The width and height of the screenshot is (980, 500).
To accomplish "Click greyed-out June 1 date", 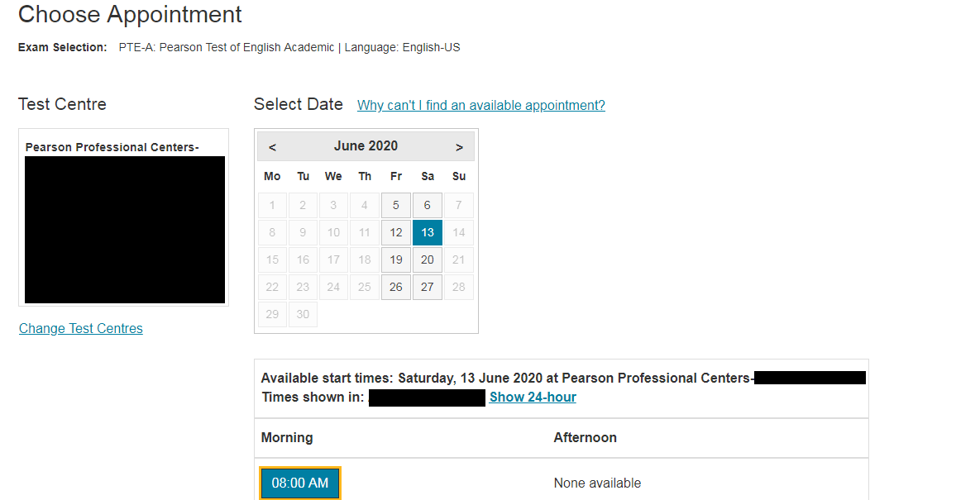I will [272, 205].
